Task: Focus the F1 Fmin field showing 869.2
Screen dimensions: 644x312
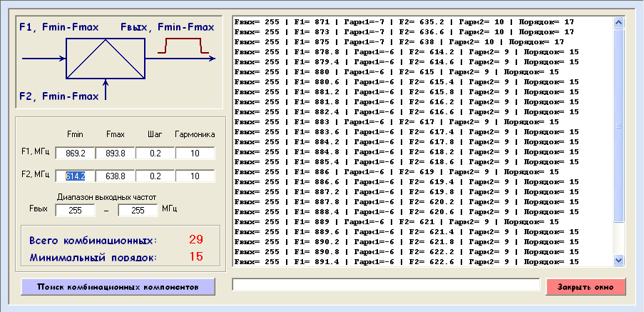Action: point(75,154)
